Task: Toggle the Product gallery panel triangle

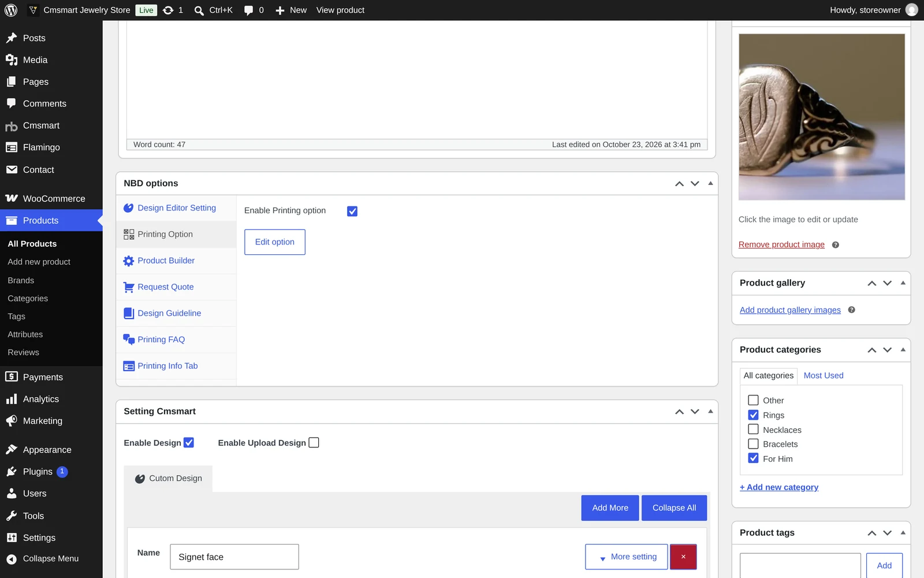Action: (x=903, y=283)
